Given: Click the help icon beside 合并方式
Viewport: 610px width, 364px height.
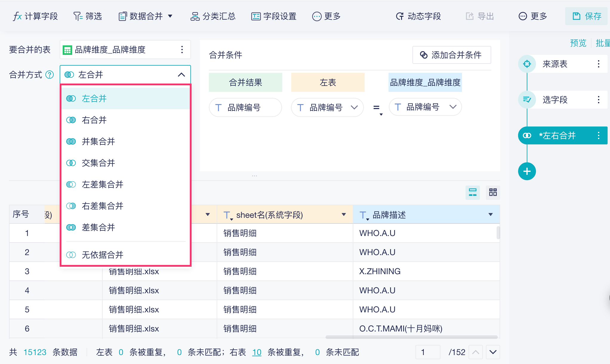Looking at the screenshot, I should point(50,75).
